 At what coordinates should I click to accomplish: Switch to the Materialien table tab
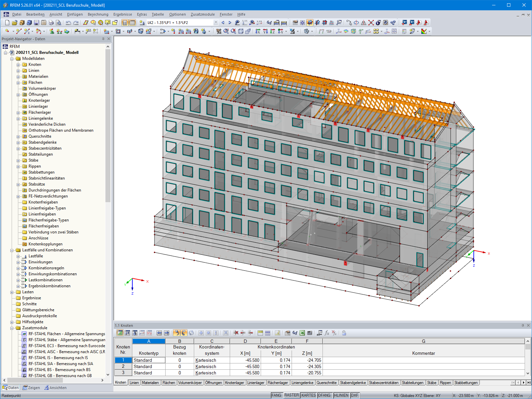coord(151,383)
